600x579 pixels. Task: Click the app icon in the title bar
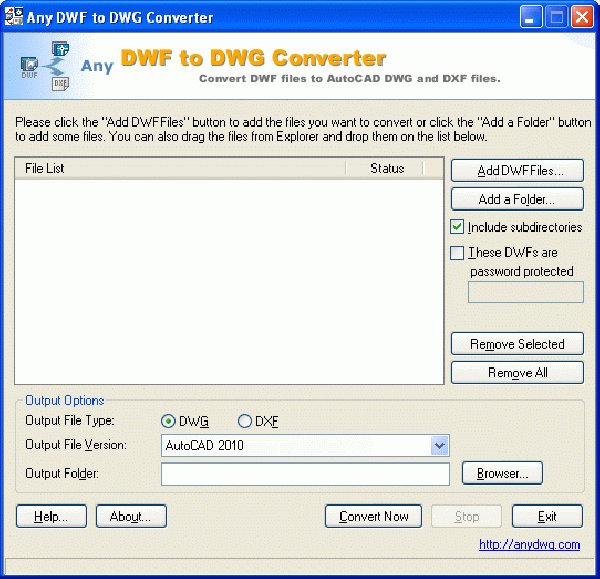click(x=14, y=17)
